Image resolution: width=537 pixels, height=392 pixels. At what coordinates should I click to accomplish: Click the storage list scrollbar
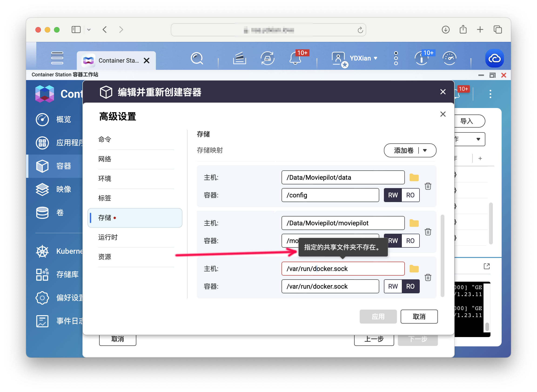(x=442, y=256)
